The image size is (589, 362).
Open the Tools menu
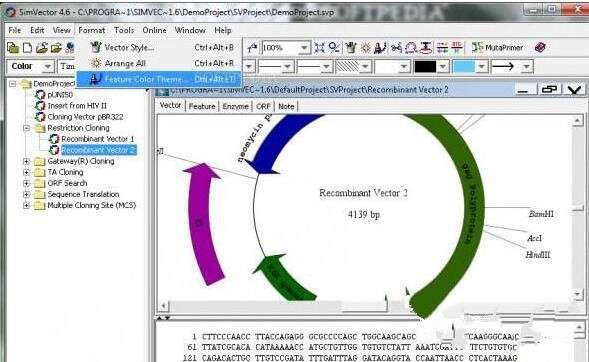coord(124,30)
